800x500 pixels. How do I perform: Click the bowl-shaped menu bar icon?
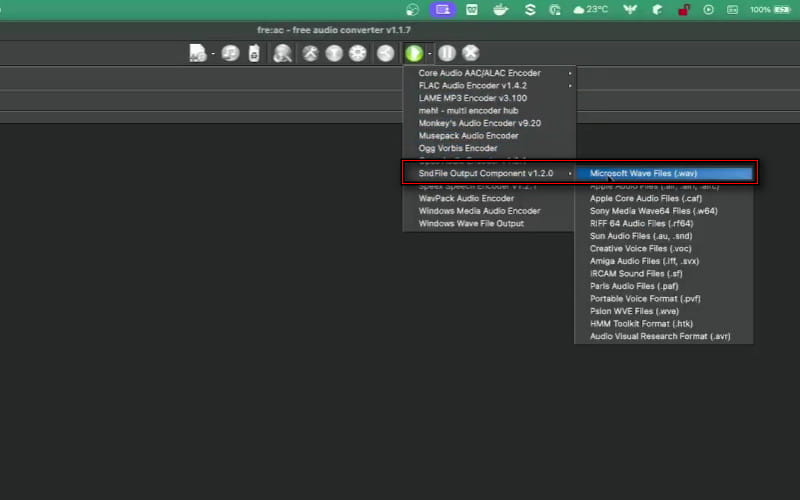click(x=501, y=10)
